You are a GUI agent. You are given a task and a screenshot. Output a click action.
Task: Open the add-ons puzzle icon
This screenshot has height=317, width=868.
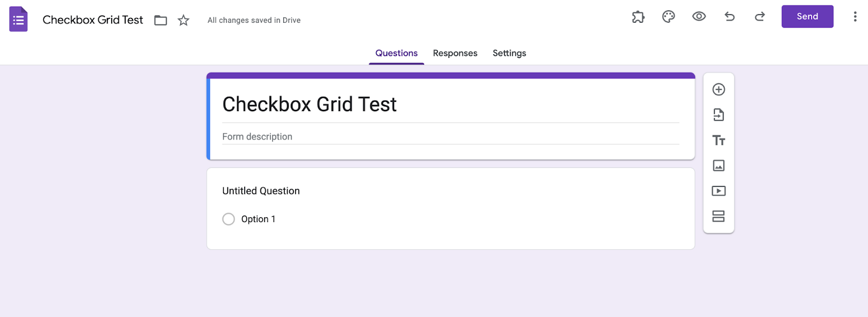point(638,17)
